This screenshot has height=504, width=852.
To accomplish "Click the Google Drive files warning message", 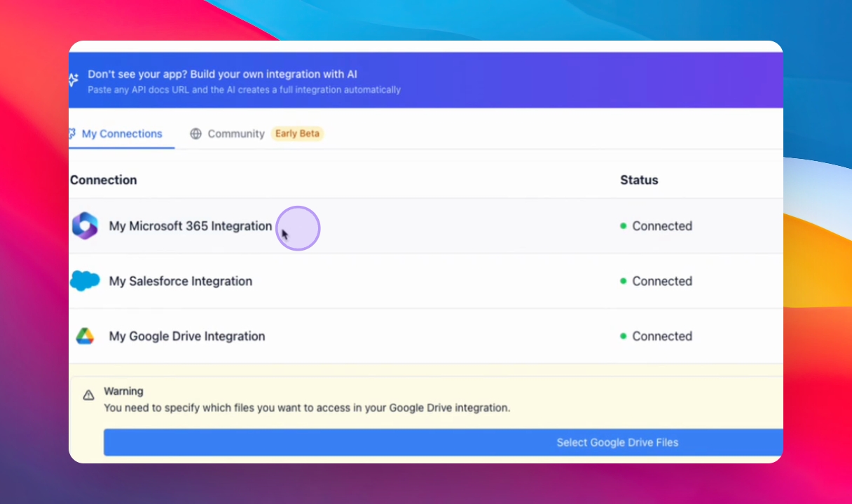I will [x=307, y=407].
